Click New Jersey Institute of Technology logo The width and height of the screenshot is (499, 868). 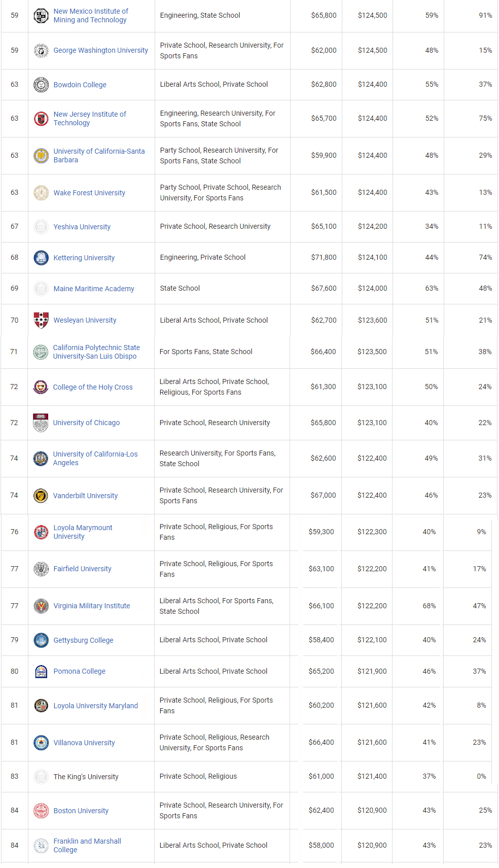click(x=41, y=119)
